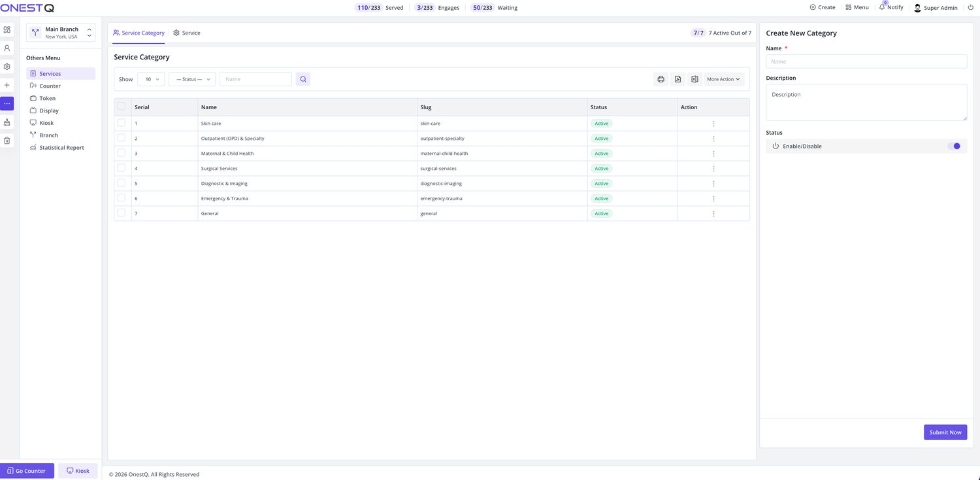Open action dots for General row
980x480 pixels.
[713, 214]
